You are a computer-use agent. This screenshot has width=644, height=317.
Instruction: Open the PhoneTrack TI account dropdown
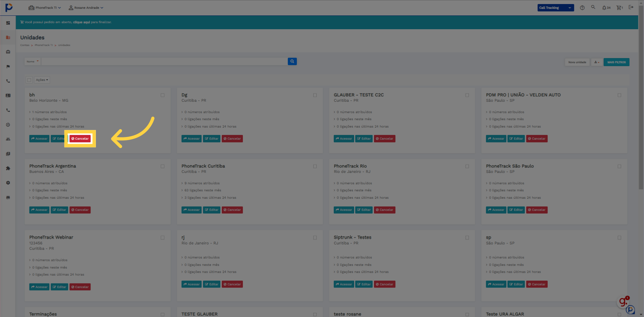45,8
